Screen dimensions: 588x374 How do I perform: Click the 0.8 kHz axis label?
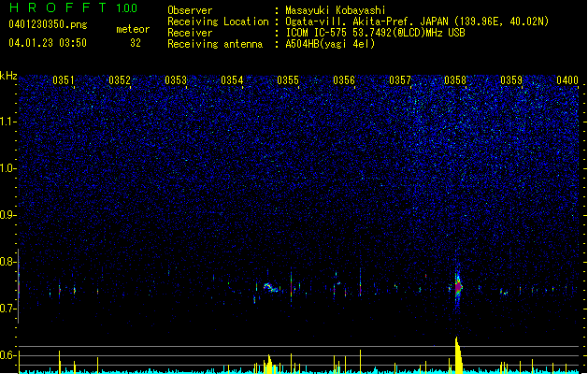(8, 262)
